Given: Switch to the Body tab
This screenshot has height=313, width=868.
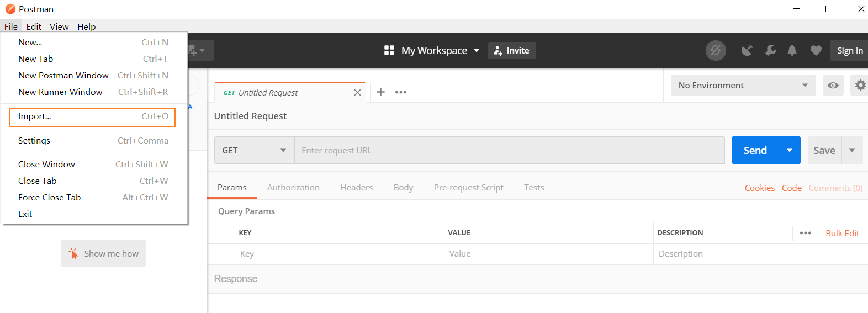Looking at the screenshot, I should 403,188.
